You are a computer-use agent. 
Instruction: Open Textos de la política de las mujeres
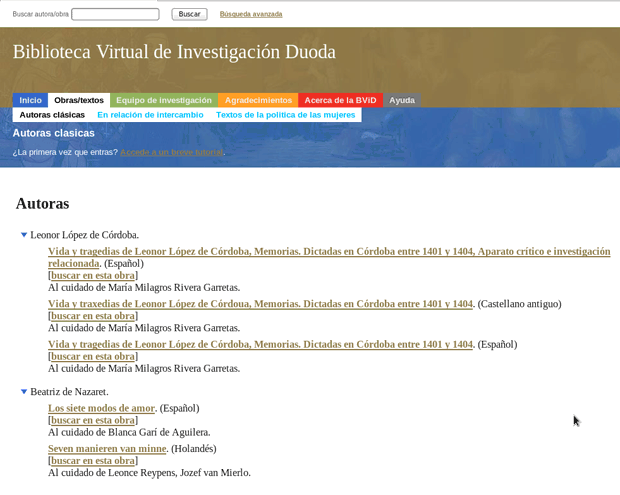[285, 115]
